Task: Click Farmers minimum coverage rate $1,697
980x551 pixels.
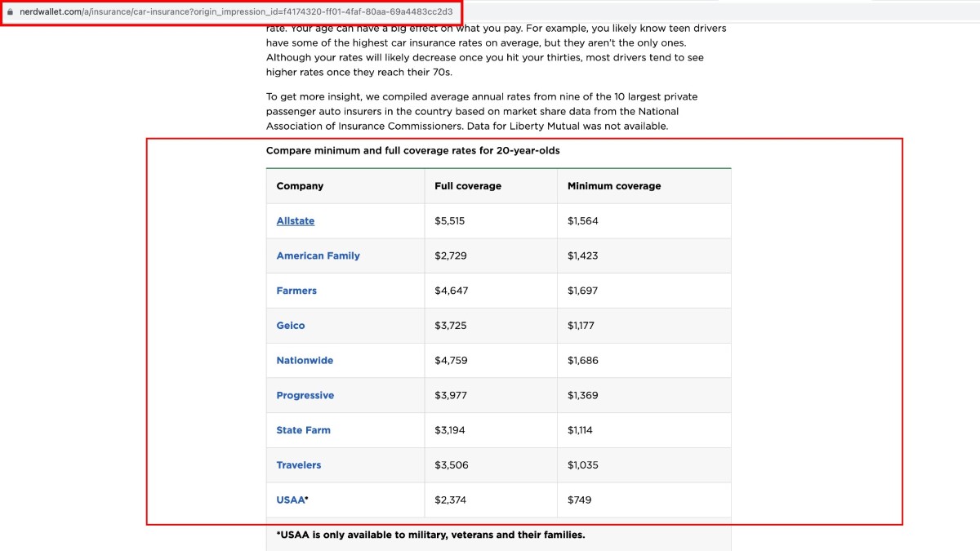Action: (x=583, y=291)
